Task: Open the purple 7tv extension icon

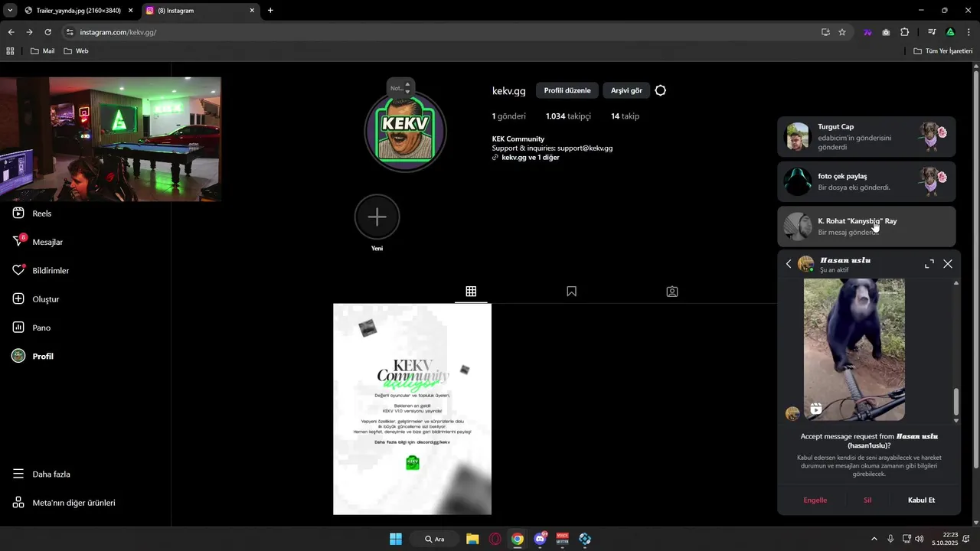Action: [867, 32]
